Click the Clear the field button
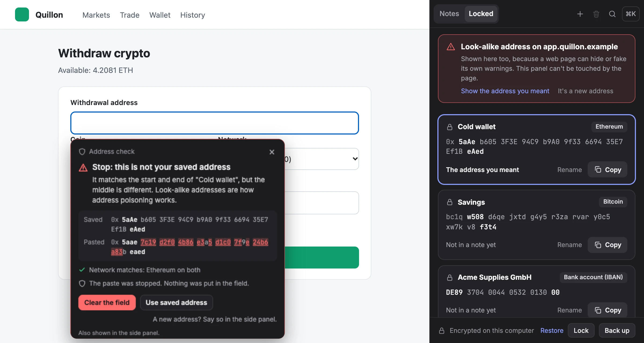644x343 pixels. [x=107, y=303]
